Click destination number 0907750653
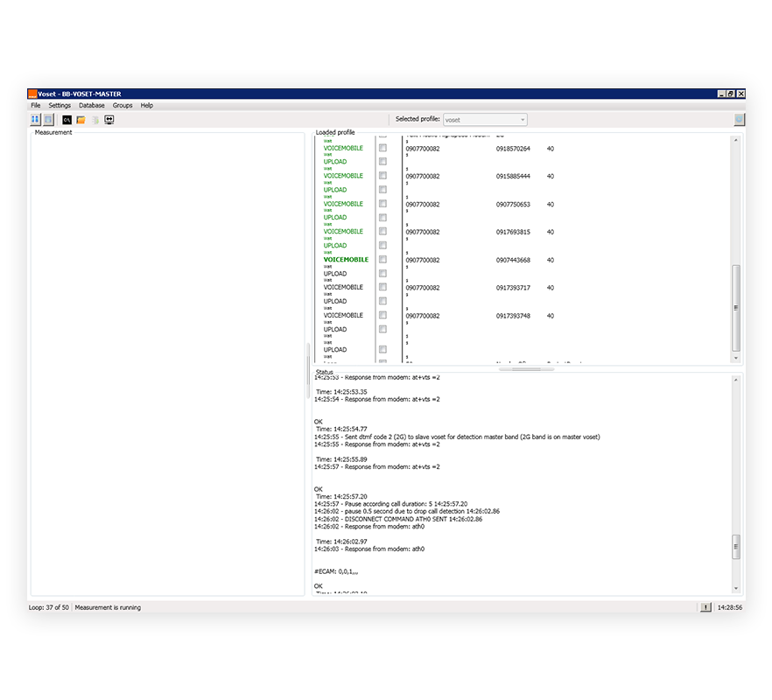 pyautogui.click(x=513, y=204)
